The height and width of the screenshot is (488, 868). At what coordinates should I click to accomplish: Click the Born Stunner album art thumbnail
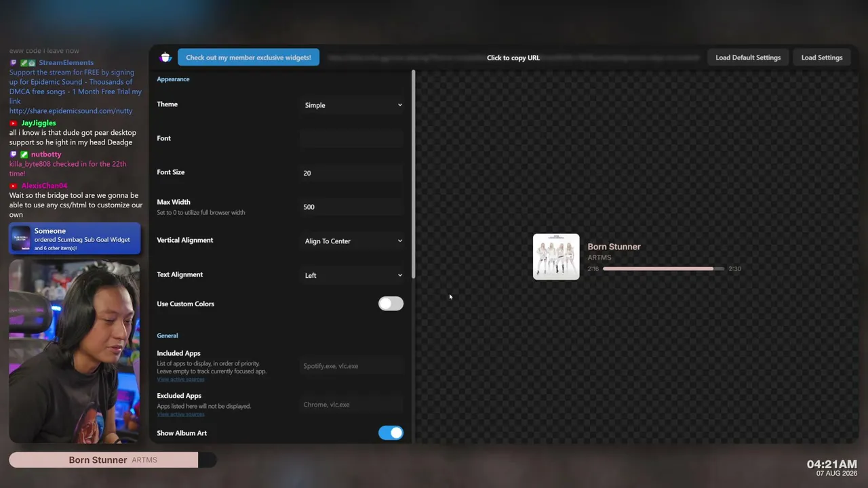(x=556, y=257)
